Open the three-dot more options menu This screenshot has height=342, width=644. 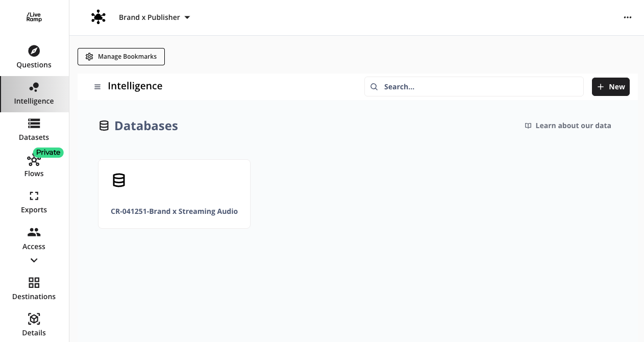627,17
